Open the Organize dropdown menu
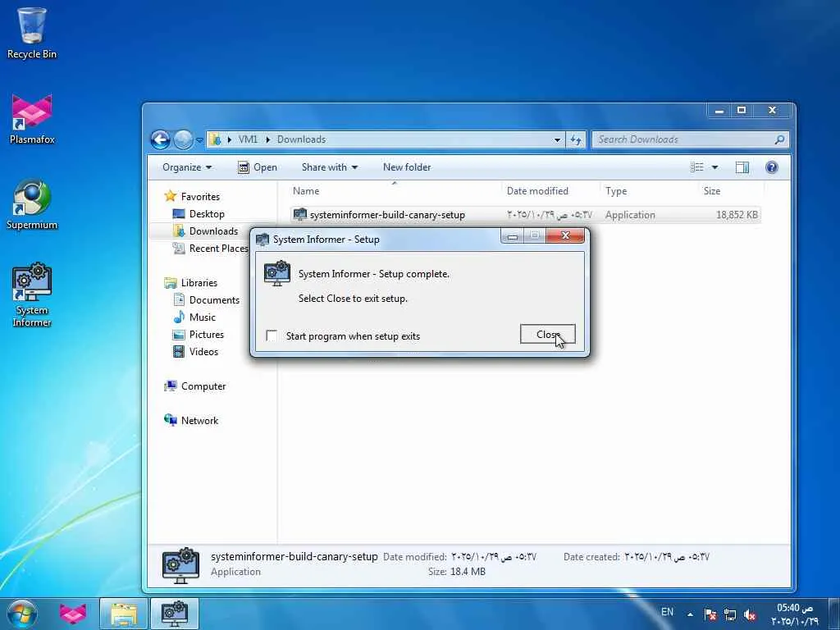The width and height of the screenshot is (840, 630). click(x=187, y=167)
